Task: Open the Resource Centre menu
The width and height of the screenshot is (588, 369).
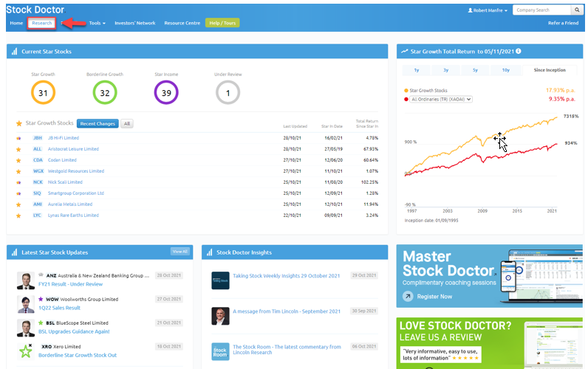Action: click(182, 23)
